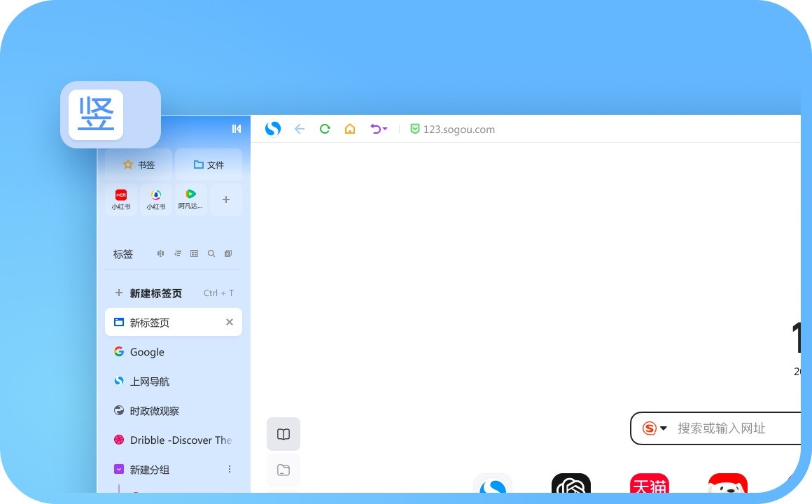
Task: Click the purple undo closed tab icon
Action: 375,129
